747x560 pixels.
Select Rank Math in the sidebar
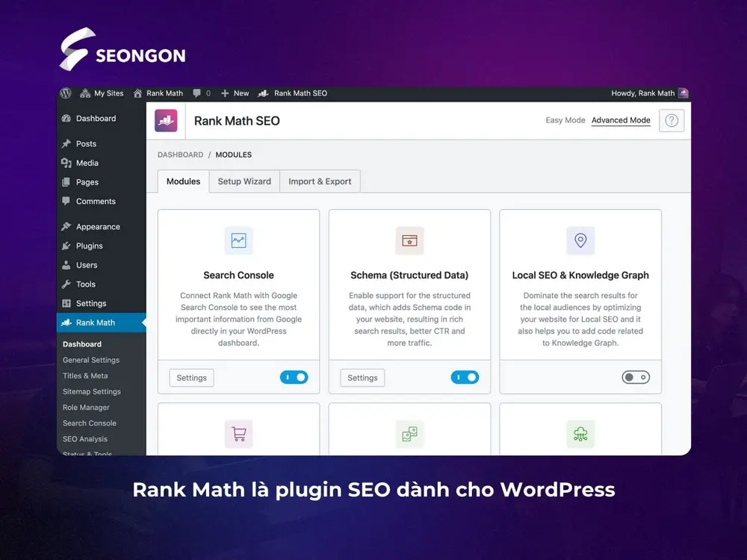pyautogui.click(x=101, y=323)
